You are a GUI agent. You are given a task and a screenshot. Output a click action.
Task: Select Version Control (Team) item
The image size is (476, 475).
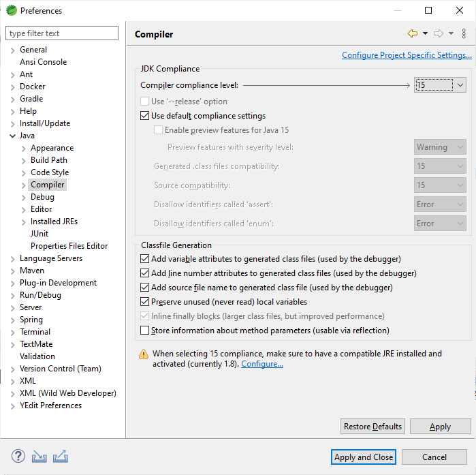pyautogui.click(x=61, y=369)
